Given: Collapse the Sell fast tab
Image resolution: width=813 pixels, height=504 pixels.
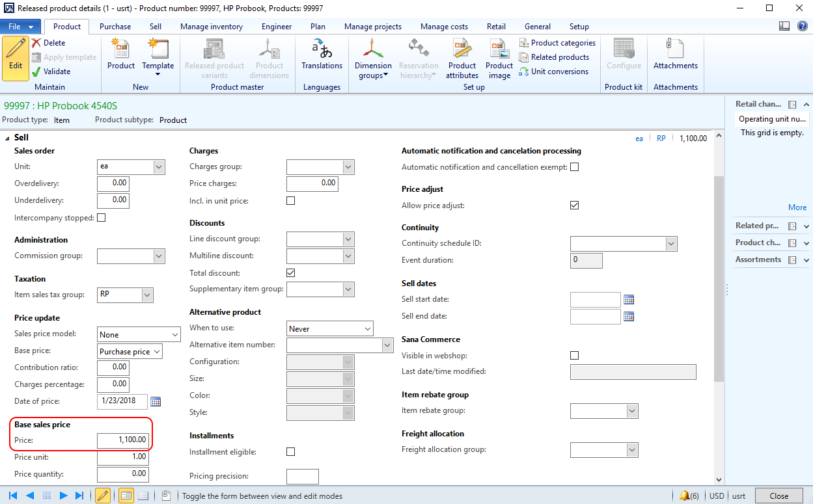Looking at the screenshot, I should [8, 138].
